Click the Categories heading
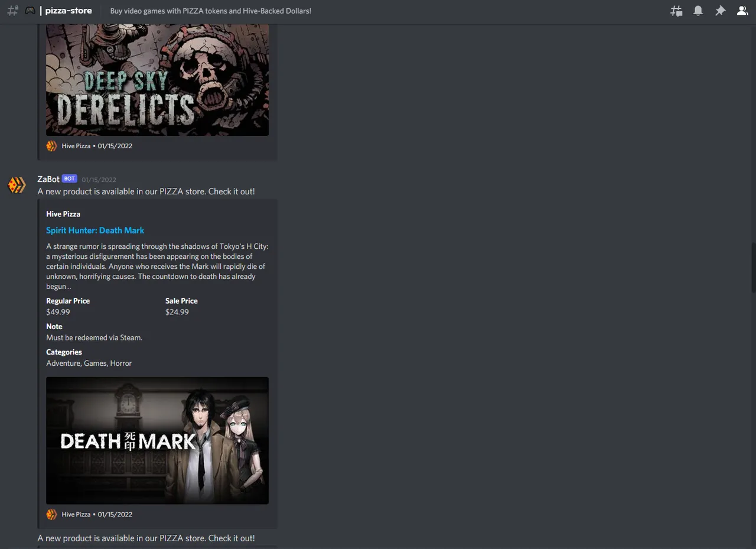Viewport: 756px width, 549px height. (x=64, y=352)
